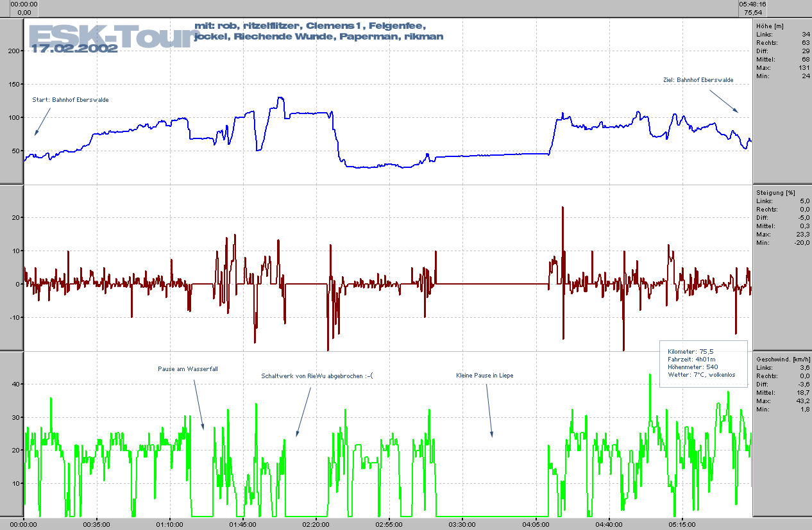Click the left cursor readout 00:00:00 at top
The image size is (812, 530).
coord(24,4)
